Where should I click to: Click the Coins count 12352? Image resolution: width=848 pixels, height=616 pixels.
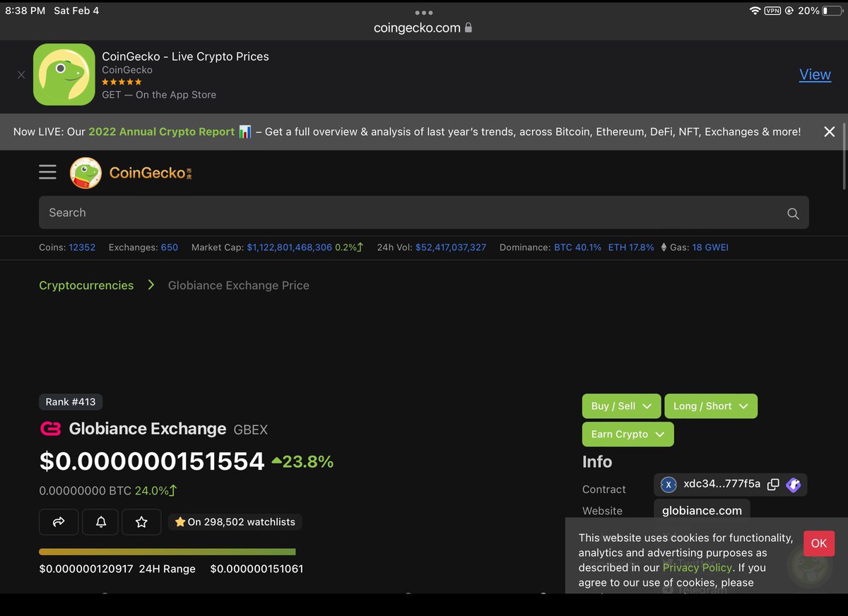(x=82, y=247)
